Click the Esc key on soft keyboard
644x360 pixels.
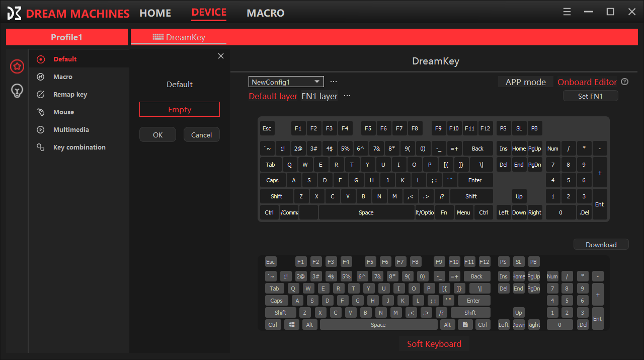[x=271, y=262]
